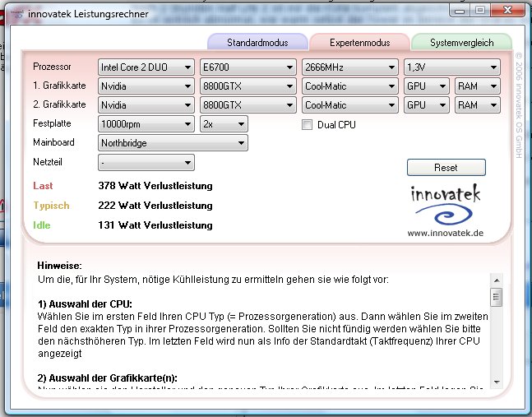Open the Expertenmodus tab

point(359,43)
